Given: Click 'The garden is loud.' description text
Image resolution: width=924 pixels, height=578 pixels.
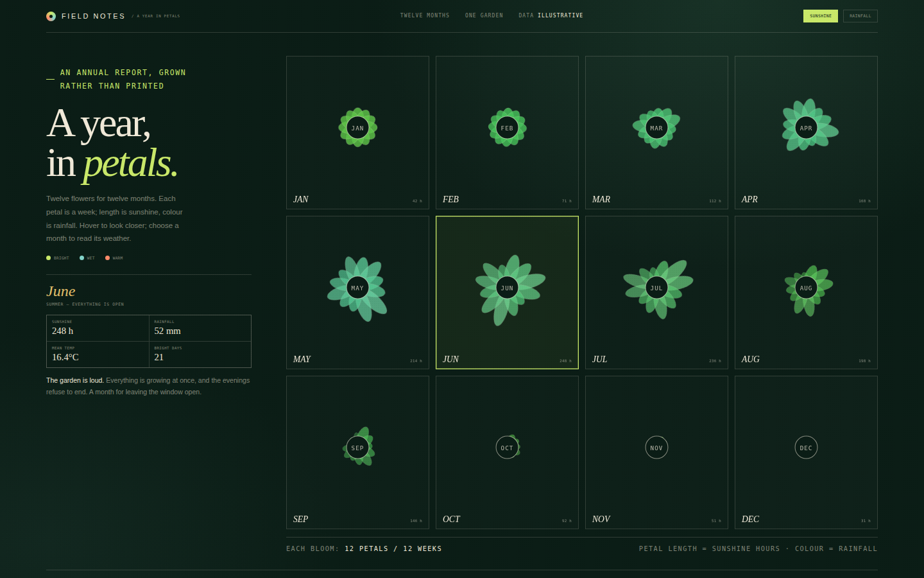Looking at the screenshot, I should point(75,380).
